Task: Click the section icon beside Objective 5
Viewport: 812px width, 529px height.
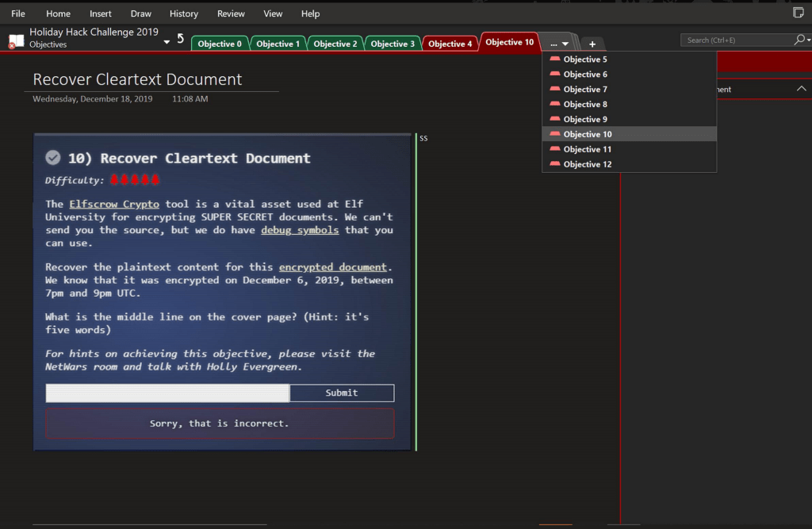Action: point(555,59)
